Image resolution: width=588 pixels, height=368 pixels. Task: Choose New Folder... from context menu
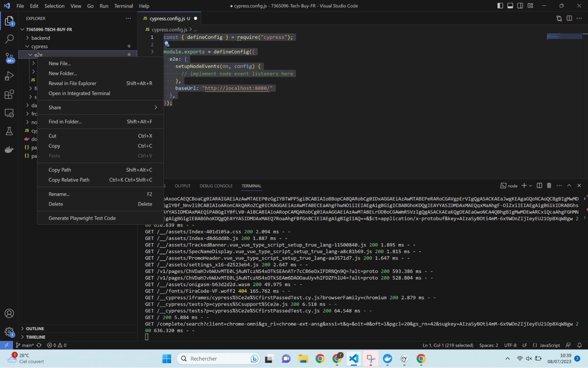tap(100, 74)
